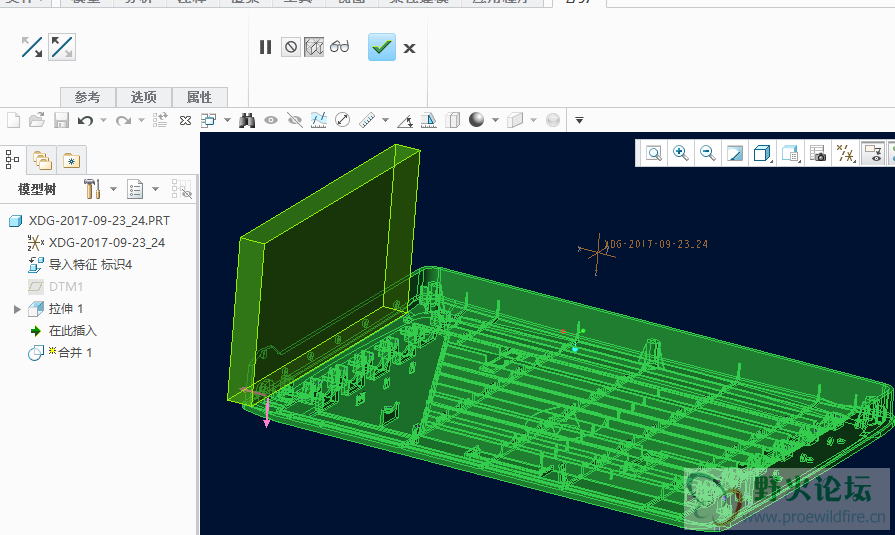Click the grey box perspective icon
Image resolution: width=895 pixels, height=535 pixels.
(515, 120)
